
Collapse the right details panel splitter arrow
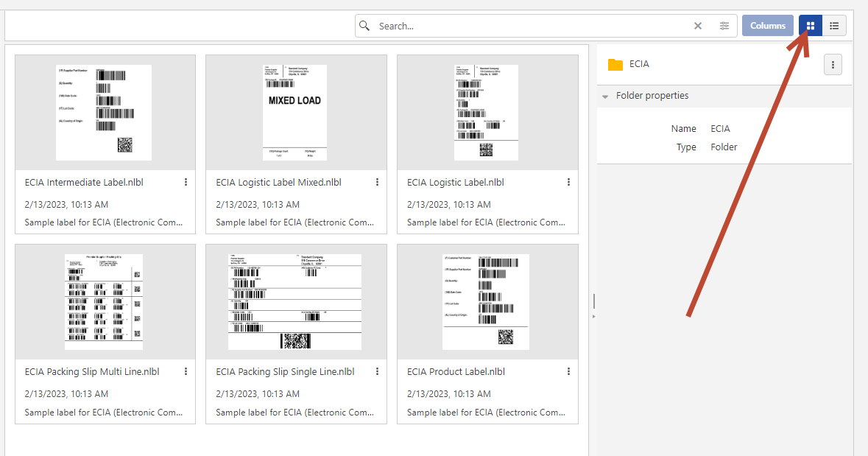coord(593,316)
